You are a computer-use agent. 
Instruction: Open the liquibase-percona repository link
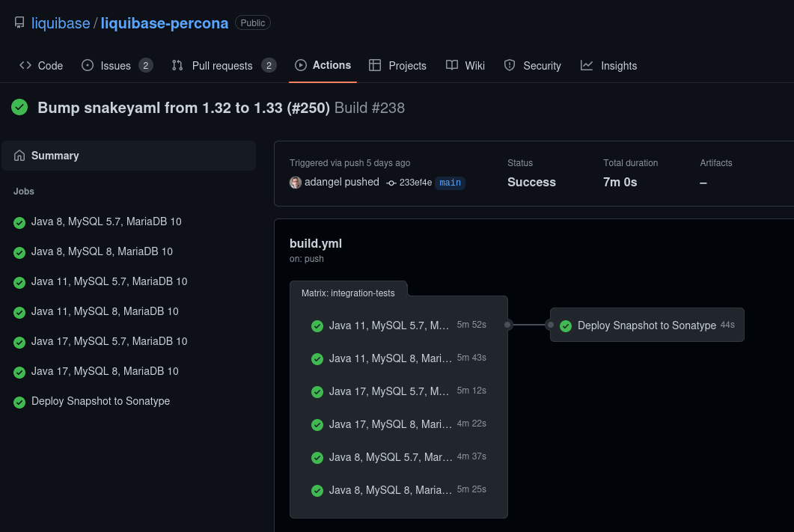click(x=164, y=23)
